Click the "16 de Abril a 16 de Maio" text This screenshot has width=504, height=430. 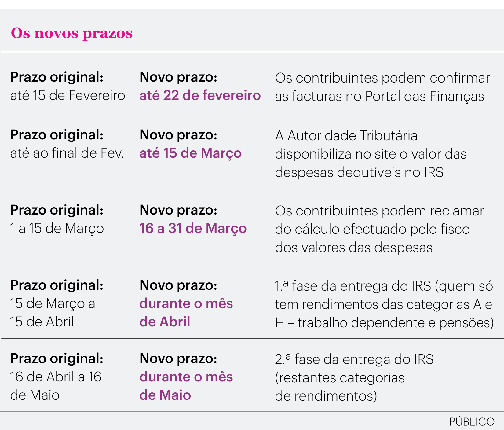[x=56, y=386]
